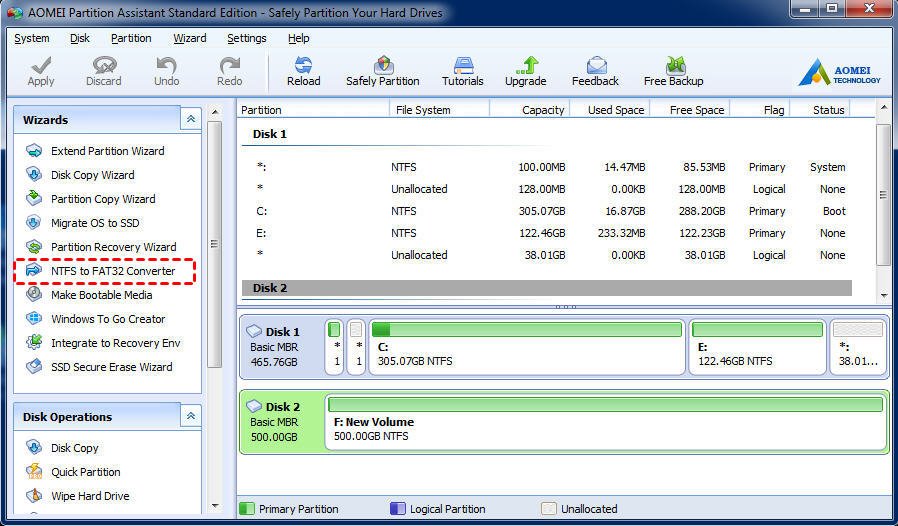Viewport: 898px width, 526px height.
Task: Click the partition list scroll down arrow
Action: [884, 295]
